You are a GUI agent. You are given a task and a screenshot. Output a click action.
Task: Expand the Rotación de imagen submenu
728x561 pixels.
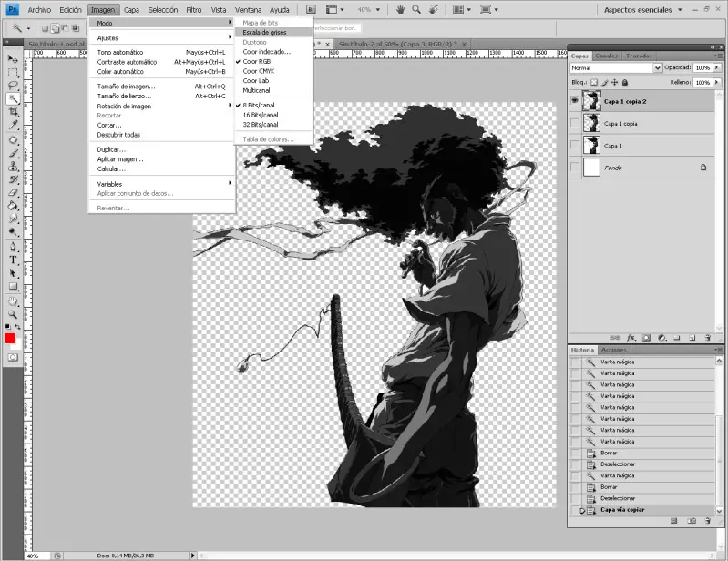[x=161, y=106]
